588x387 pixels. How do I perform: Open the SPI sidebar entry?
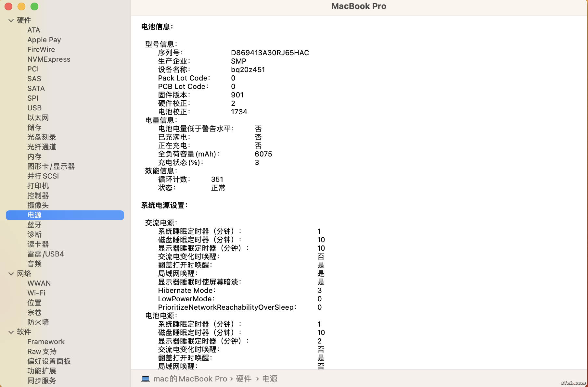(x=33, y=98)
